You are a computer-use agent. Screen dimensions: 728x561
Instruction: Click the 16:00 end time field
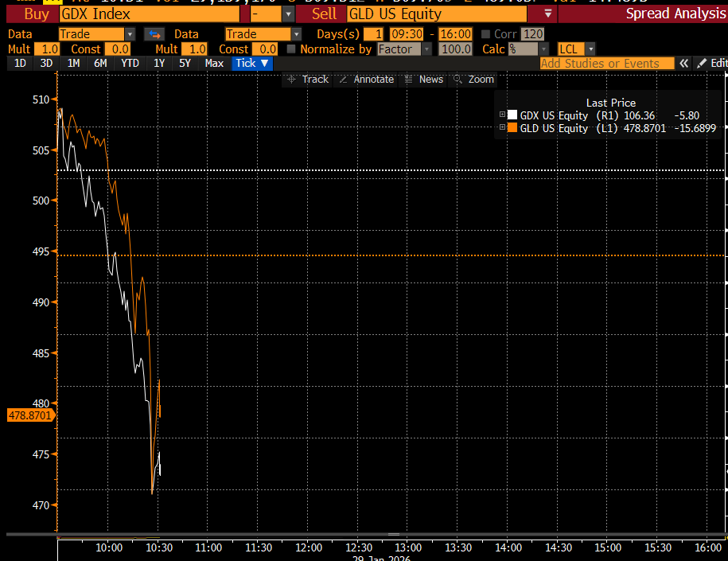455,34
